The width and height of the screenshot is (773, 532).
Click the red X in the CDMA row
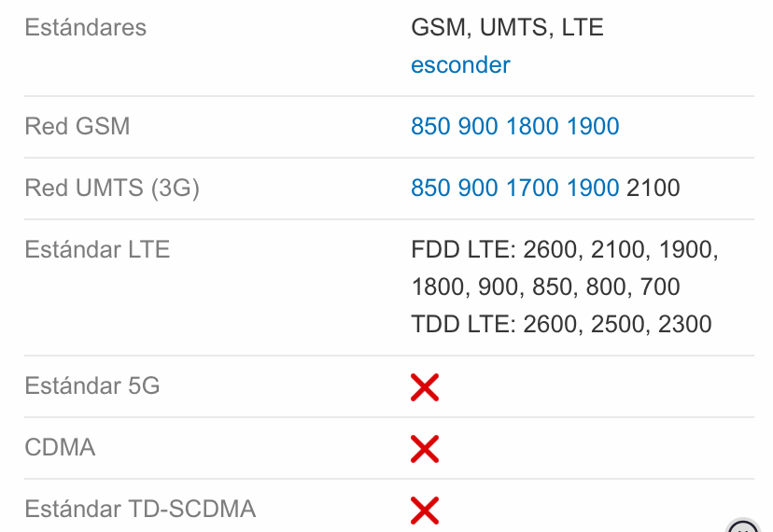(x=425, y=448)
